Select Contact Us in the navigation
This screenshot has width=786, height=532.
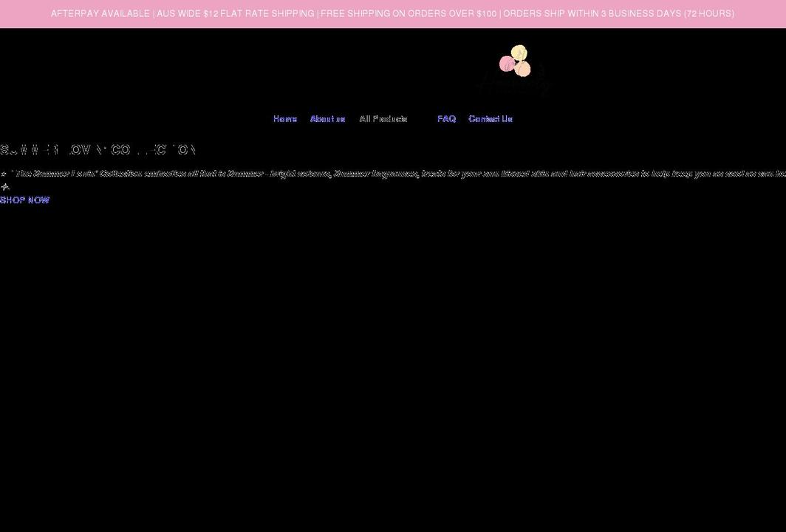tap(491, 118)
